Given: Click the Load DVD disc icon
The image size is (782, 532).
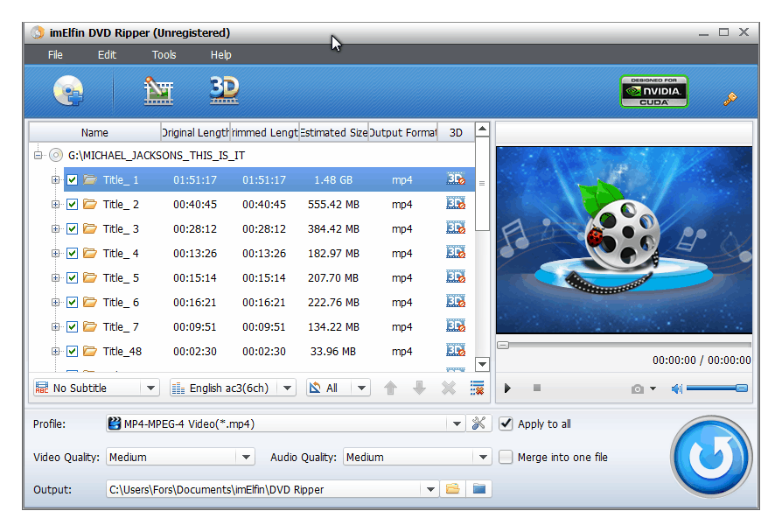Looking at the screenshot, I should [68, 91].
